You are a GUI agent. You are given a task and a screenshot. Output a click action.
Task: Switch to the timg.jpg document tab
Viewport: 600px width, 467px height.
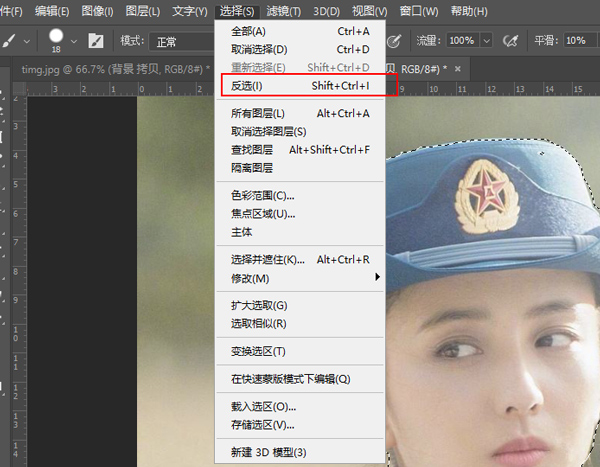click(111, 67)
